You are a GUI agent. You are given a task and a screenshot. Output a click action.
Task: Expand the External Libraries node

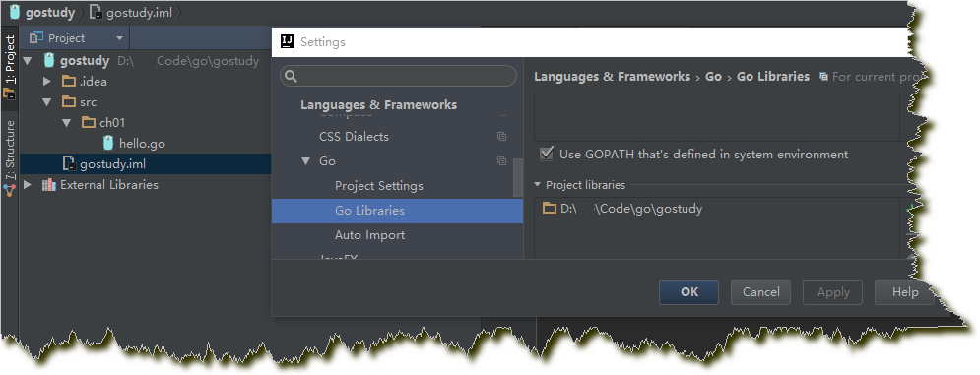27,185
